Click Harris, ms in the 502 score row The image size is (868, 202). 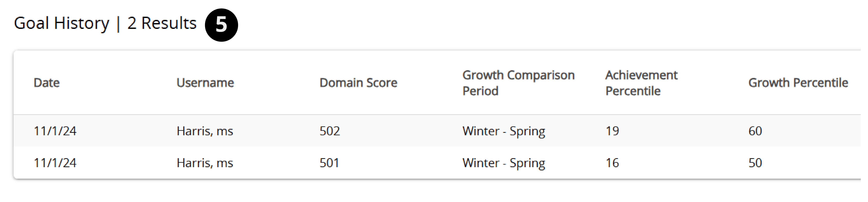tap(205, 131)
